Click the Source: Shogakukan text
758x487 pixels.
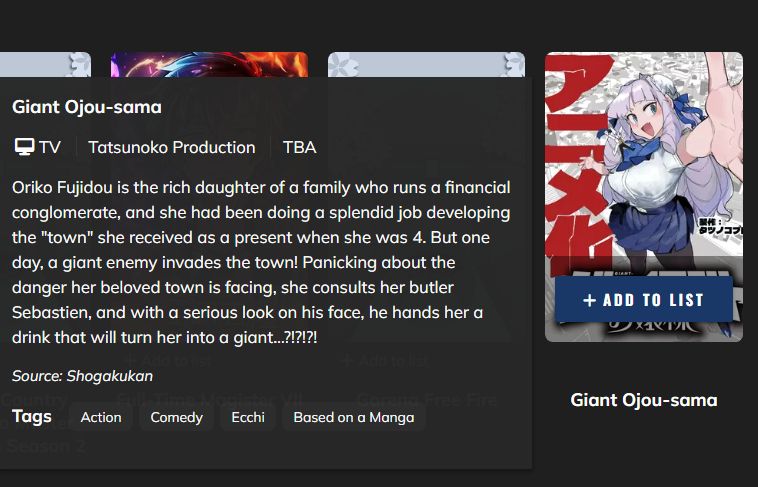point(82,376)
